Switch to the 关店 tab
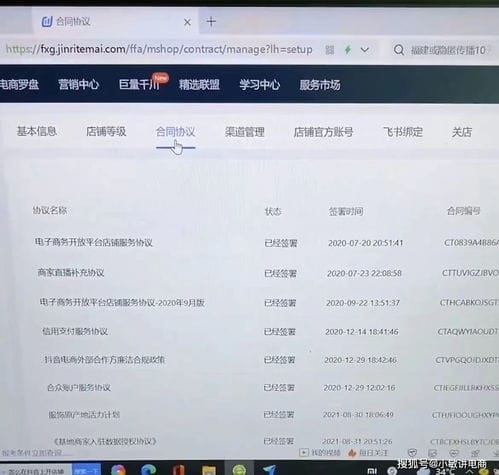The width and height of the screenshot is (499, 475). coord(462,132)
